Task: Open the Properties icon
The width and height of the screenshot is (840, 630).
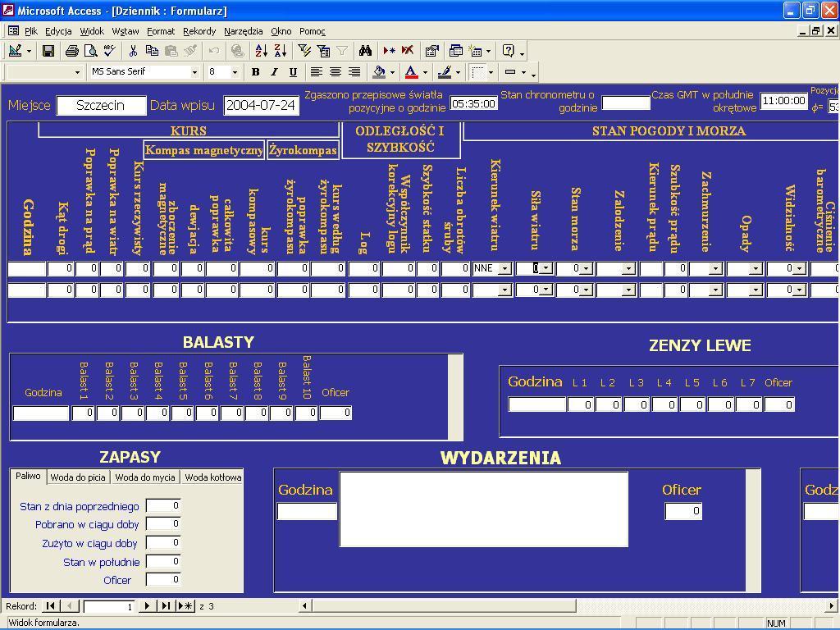Action: pyautogui.click(x=431, y=51)
